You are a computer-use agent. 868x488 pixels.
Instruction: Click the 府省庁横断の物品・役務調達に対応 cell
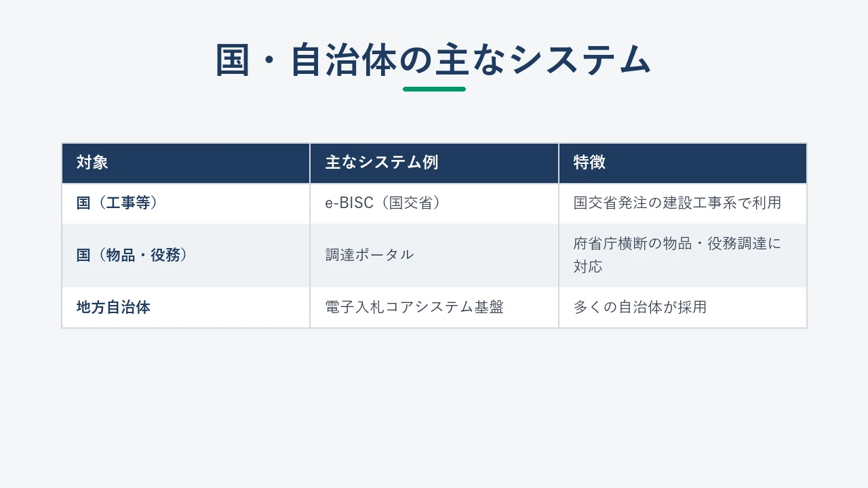point(683,256)
